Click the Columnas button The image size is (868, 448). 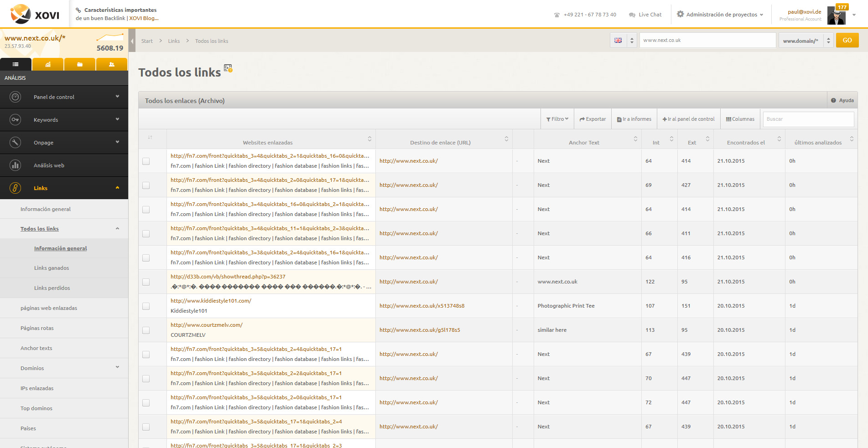[740, 119]
